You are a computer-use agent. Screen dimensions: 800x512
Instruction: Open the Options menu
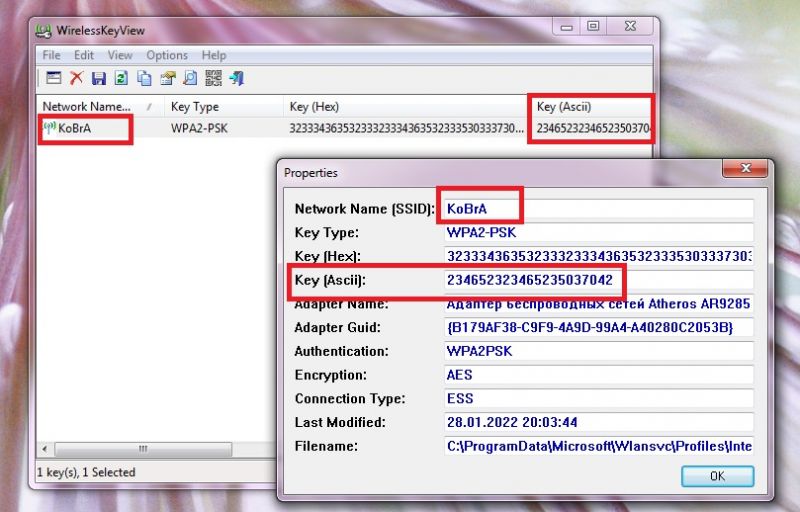click(167, 55)
